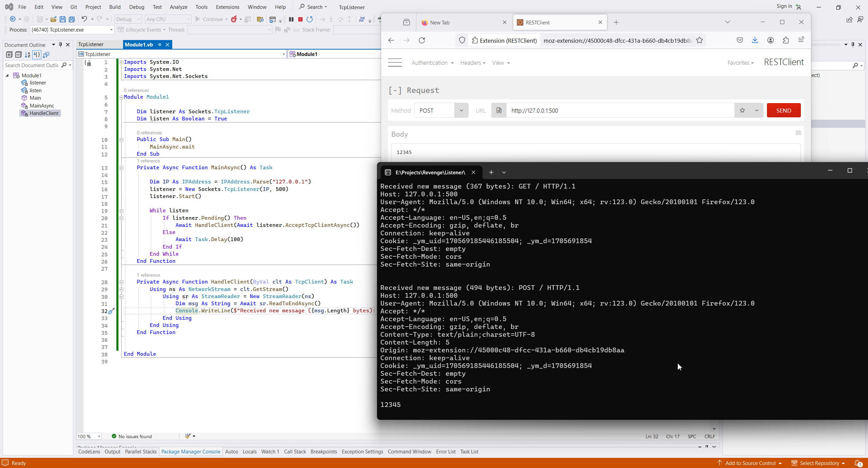The width and height of the screenshot is (868, 468).
Task: Click the Break All pause icon
Action: [291, 19]
